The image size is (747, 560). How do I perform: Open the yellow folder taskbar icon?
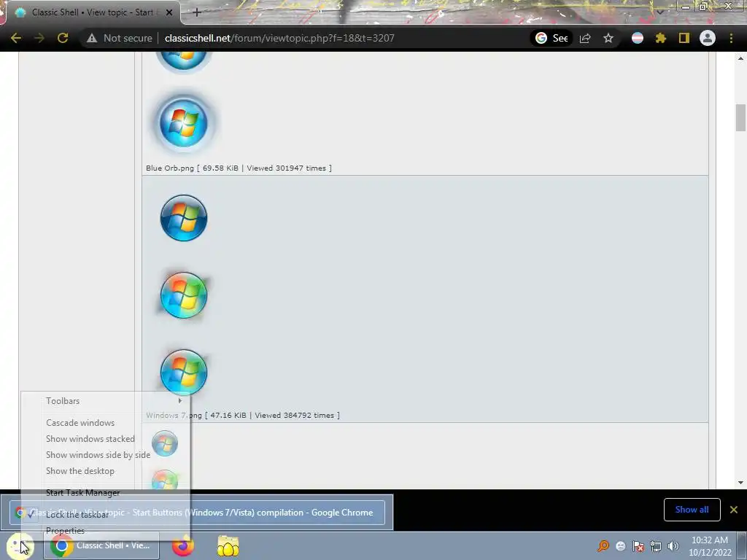pos(228,546)
